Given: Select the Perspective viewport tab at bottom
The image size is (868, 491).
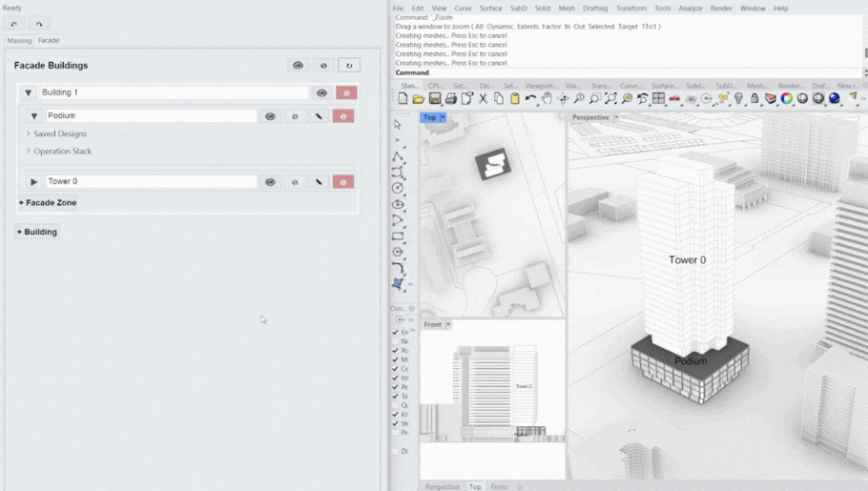Looking at the screenshot, I should coord(443,486).
